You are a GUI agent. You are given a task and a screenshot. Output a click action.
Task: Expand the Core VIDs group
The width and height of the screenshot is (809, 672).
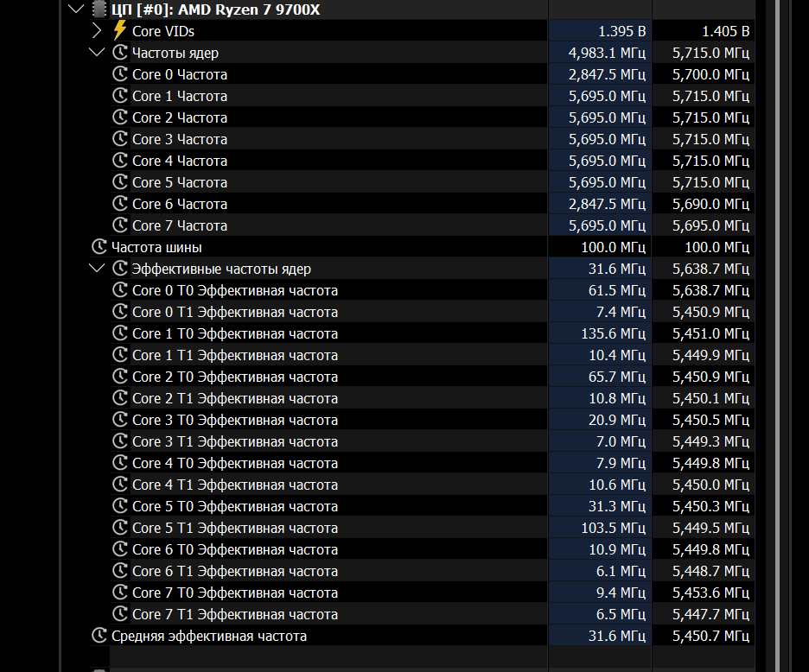click(97, 31)
